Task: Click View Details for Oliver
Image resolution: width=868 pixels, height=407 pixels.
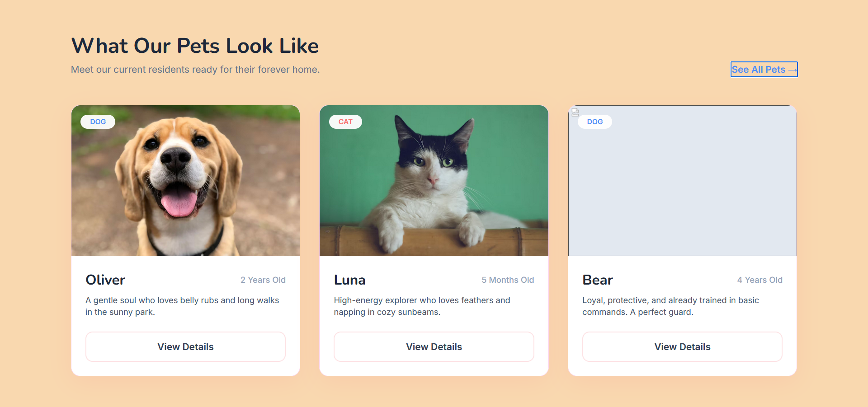Action: click(x=185, y=346)
